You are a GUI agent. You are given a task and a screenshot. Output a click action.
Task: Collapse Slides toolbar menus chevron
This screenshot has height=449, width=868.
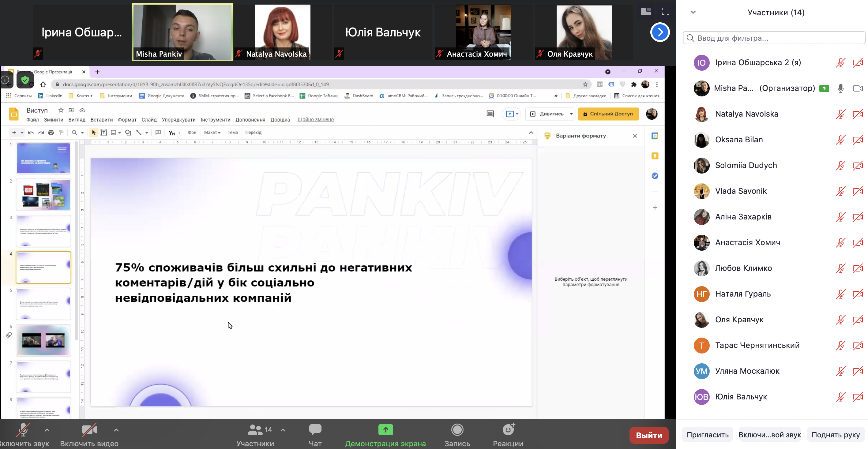[531, 133]
